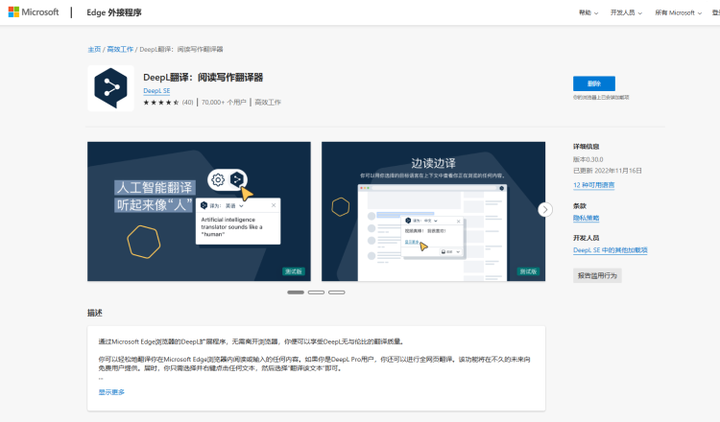
Task: Click the 已更新 2022年11月16日 text
Action: click(x=607, y=170)
